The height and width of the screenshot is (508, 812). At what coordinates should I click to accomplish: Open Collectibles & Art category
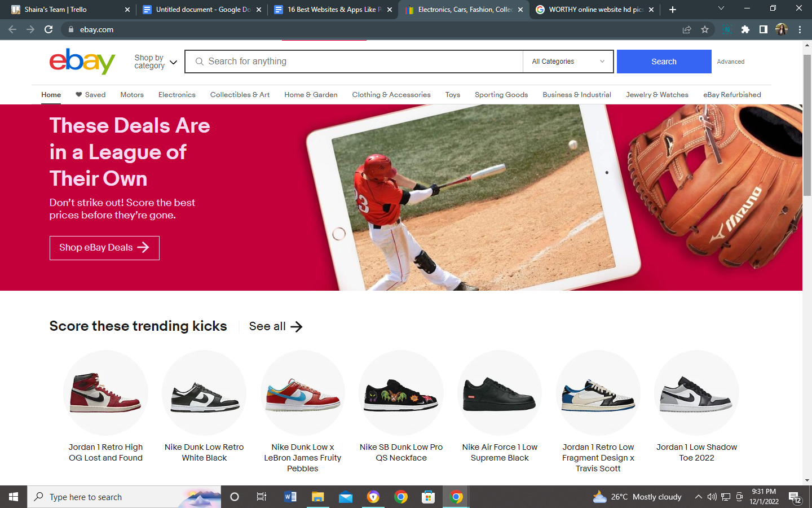[240, 95]
